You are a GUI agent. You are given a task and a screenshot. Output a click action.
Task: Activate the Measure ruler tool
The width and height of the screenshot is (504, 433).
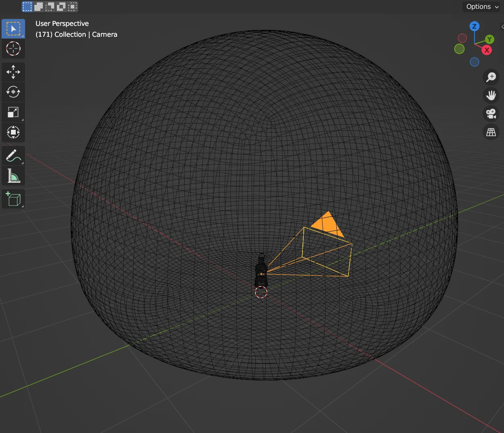pyautogui.click(x=13, y=176)
